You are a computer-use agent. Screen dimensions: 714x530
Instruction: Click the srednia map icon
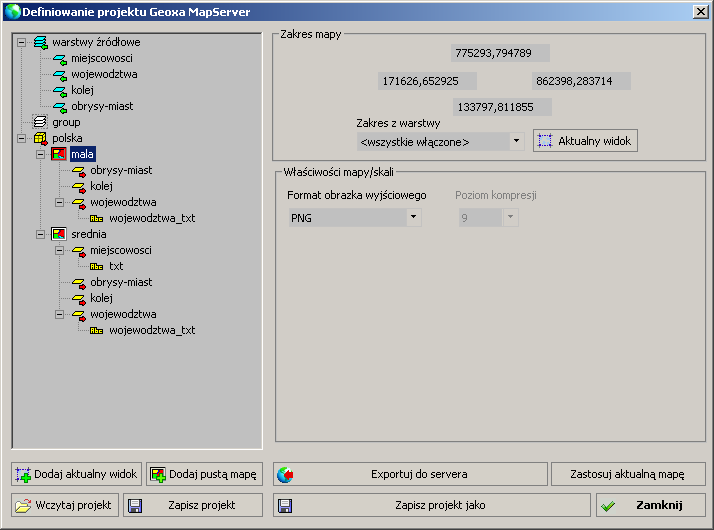pyautogui.click(x=59, y=234)
